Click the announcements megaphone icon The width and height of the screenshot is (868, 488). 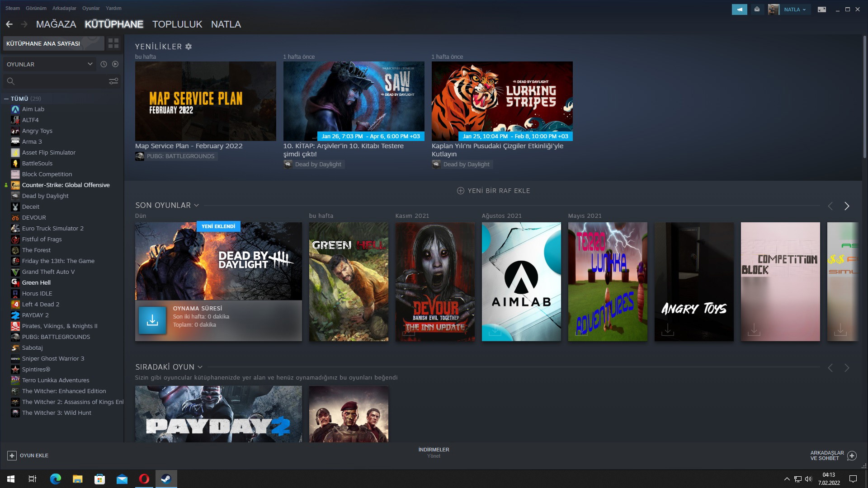740,9
